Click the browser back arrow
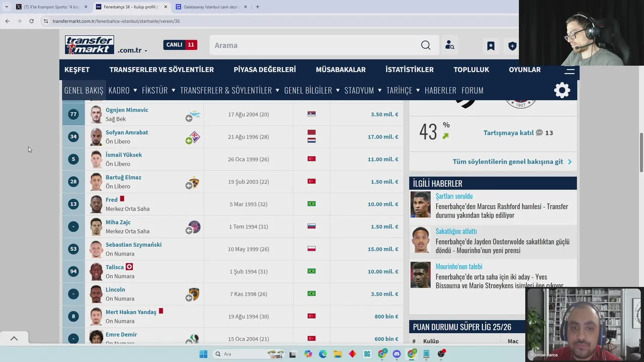 [7, 21]
